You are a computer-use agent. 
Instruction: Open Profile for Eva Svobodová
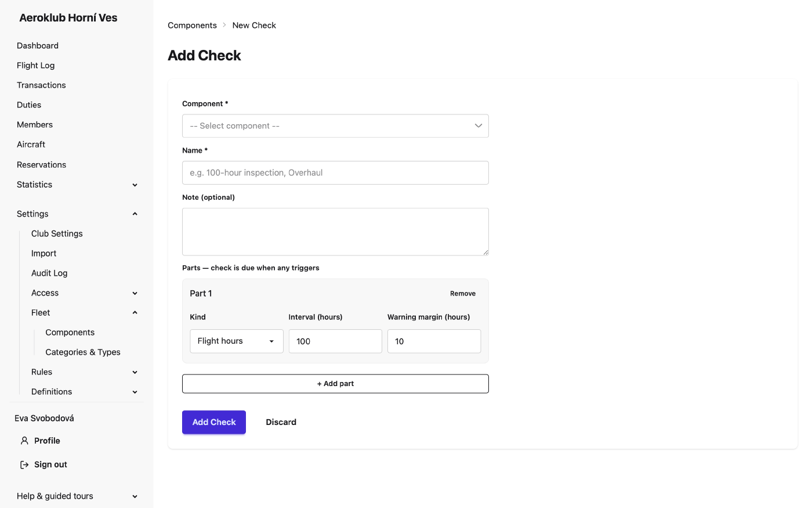[x=47, y=441]
